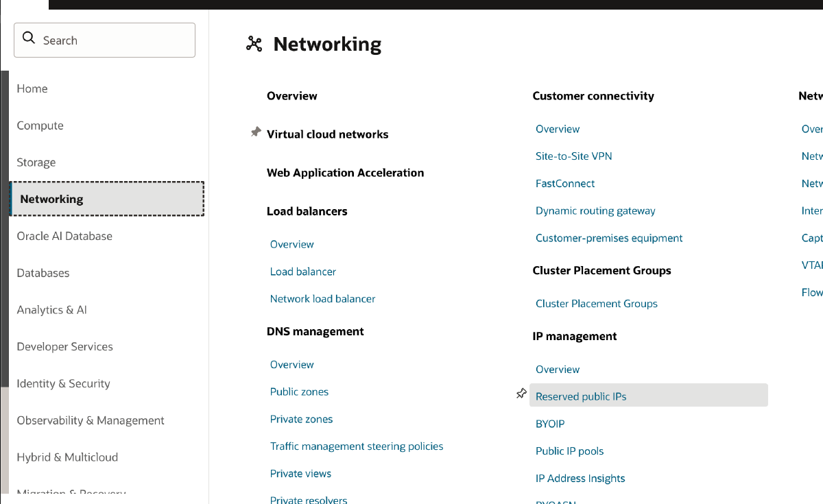Click the DNS management heading

[315, 331]
